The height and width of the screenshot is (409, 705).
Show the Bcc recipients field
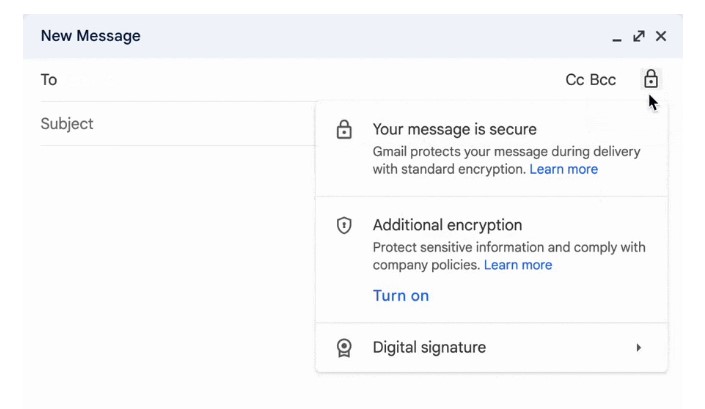pos(603,80)
